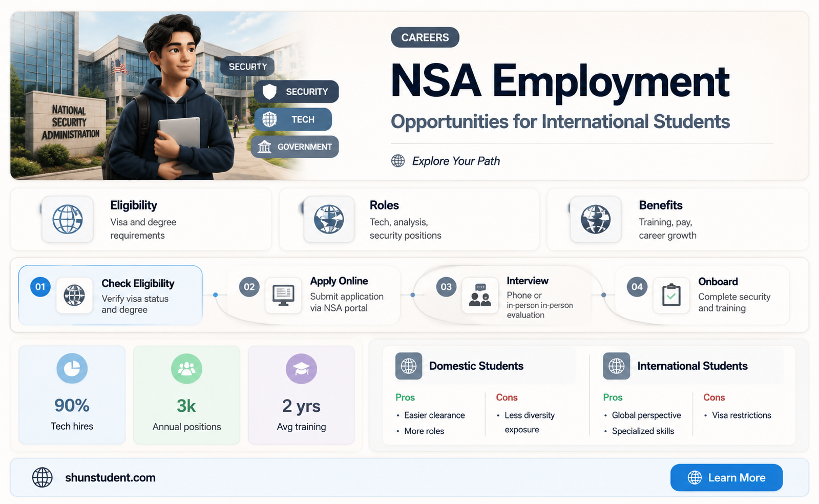Click graduation cap icon above 2 yrs
This screenshot has width=819, height=504.
[x=301, y=368]
